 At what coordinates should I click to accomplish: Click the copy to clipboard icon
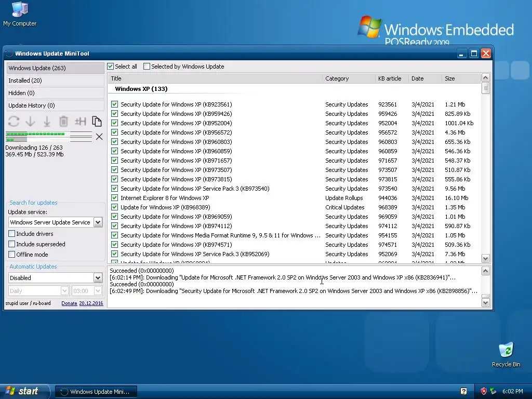[97, 122]
